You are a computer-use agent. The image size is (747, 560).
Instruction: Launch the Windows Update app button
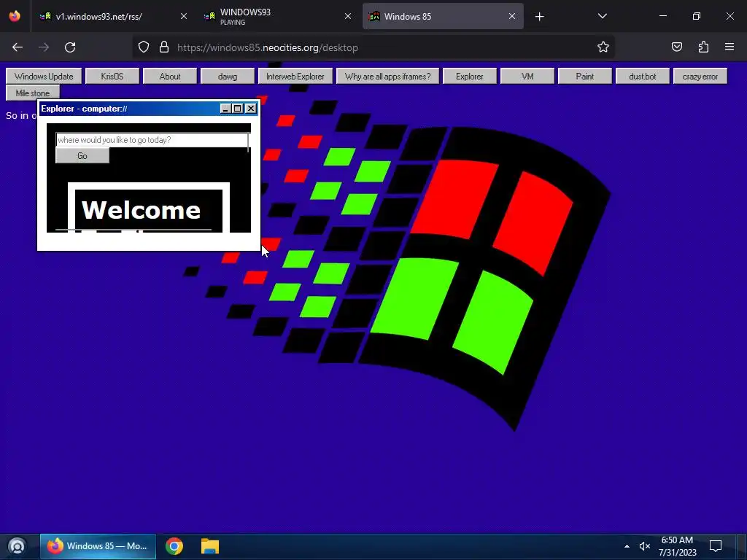[44, 76]
